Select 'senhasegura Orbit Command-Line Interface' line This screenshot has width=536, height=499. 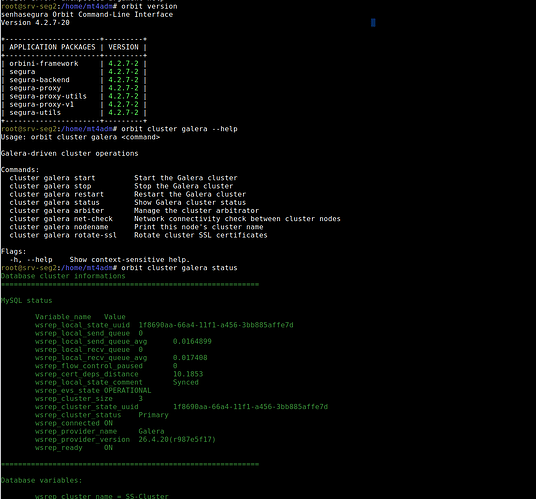[87, 14]
